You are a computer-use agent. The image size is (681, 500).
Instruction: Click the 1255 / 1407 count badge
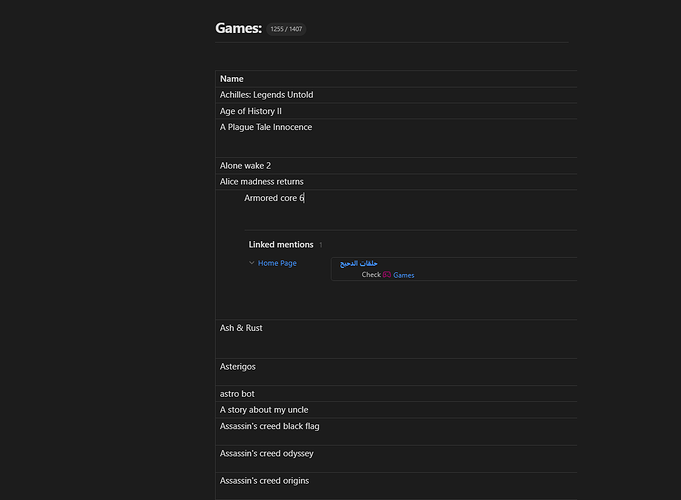[x=286, y=29]
